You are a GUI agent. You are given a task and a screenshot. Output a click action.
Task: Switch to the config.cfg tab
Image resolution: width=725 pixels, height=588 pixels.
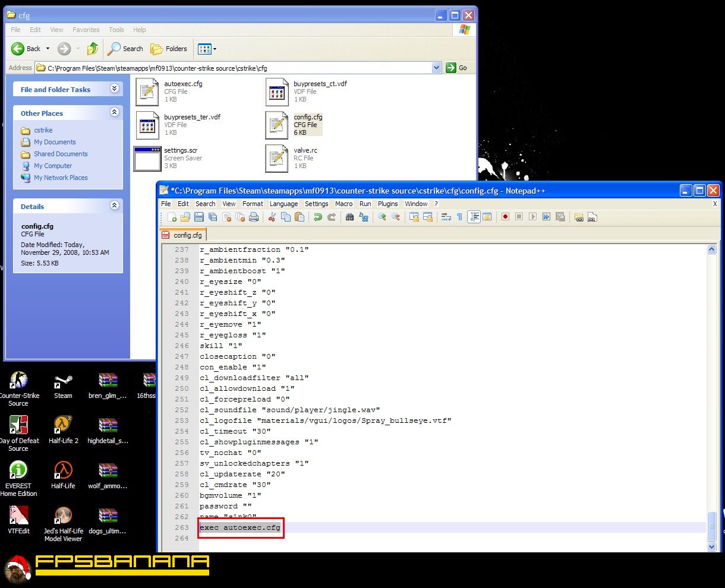[x=182, y=235]
